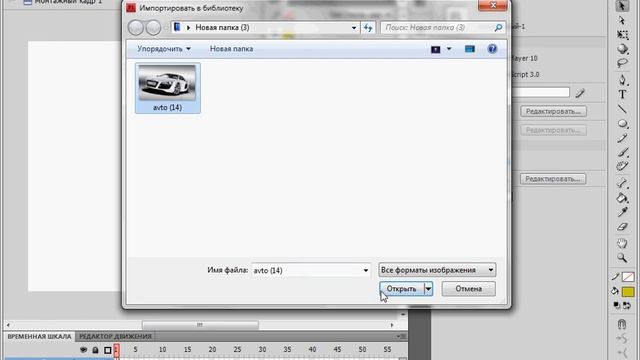640x360 pixels.
Task: Select the Pen tool
Action: 622,80
